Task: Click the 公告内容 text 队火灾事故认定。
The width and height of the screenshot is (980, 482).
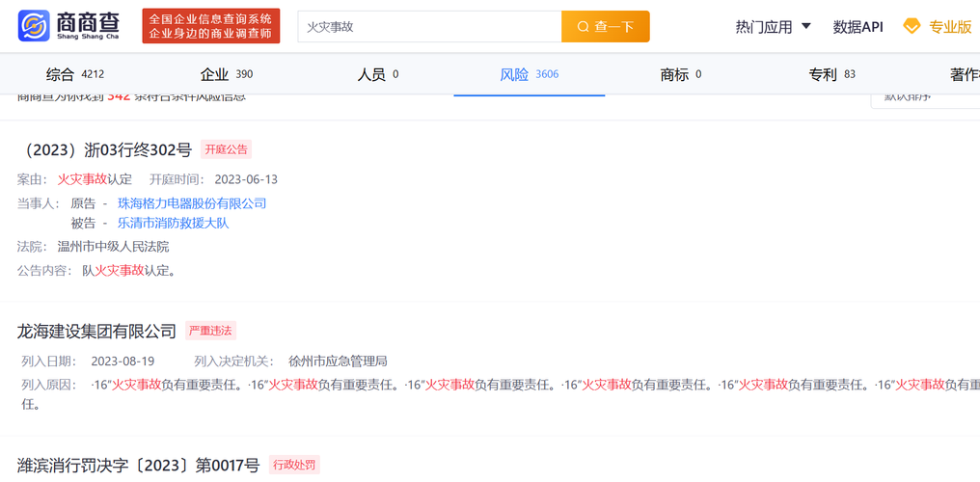Action: (x=129, y=271)
